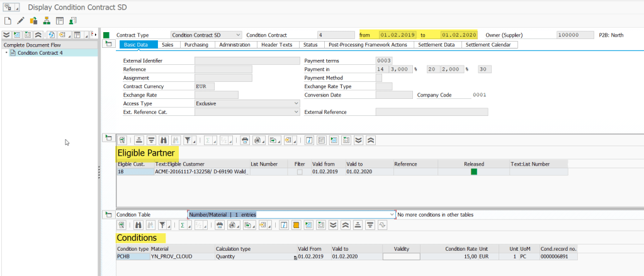Click the Payment Method checkbox field
This screenshot has height=276, width=644.
[x=378, y=78]
